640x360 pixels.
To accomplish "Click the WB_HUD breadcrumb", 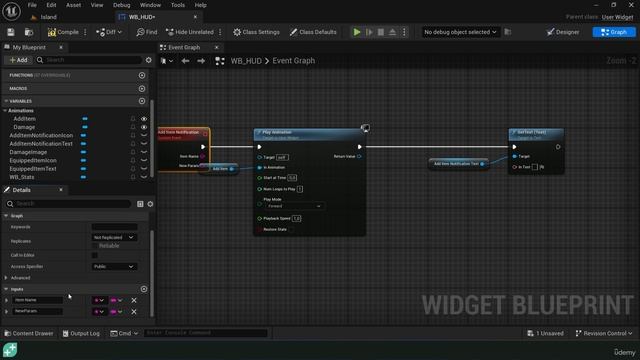I will (246, 61).
